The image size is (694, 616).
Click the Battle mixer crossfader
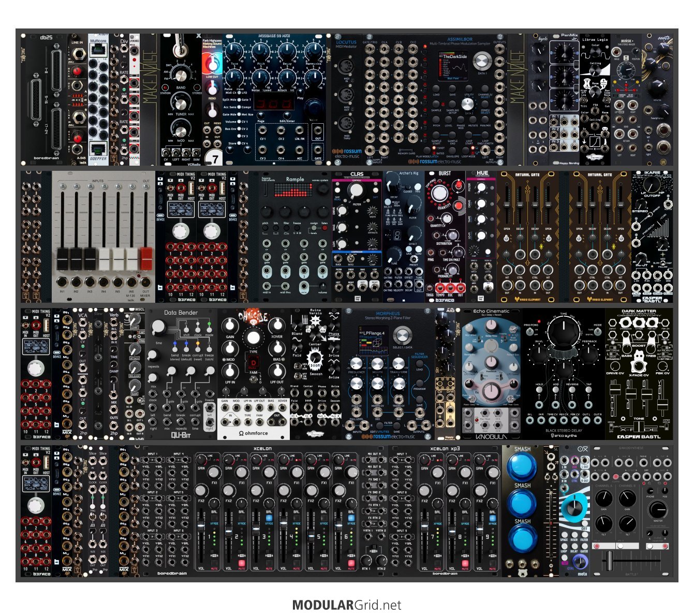point(609,561)
